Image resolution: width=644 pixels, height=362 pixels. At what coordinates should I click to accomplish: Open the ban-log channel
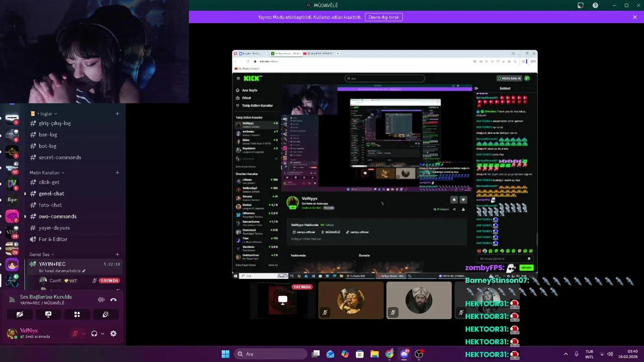[74, 135]
